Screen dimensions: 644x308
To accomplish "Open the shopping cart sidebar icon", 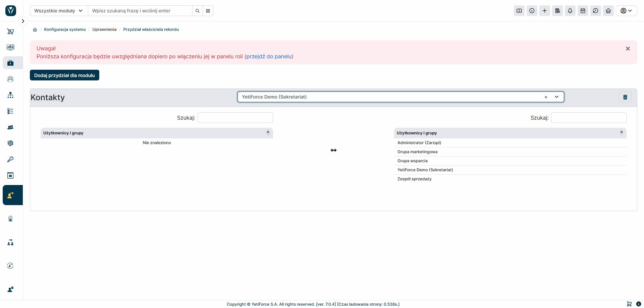I will tap(10, 32).
